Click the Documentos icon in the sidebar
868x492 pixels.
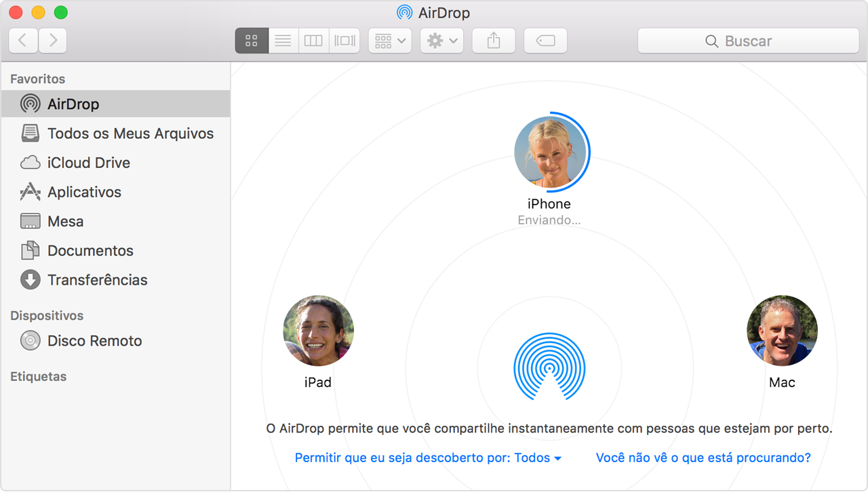[x=30, y=250]
